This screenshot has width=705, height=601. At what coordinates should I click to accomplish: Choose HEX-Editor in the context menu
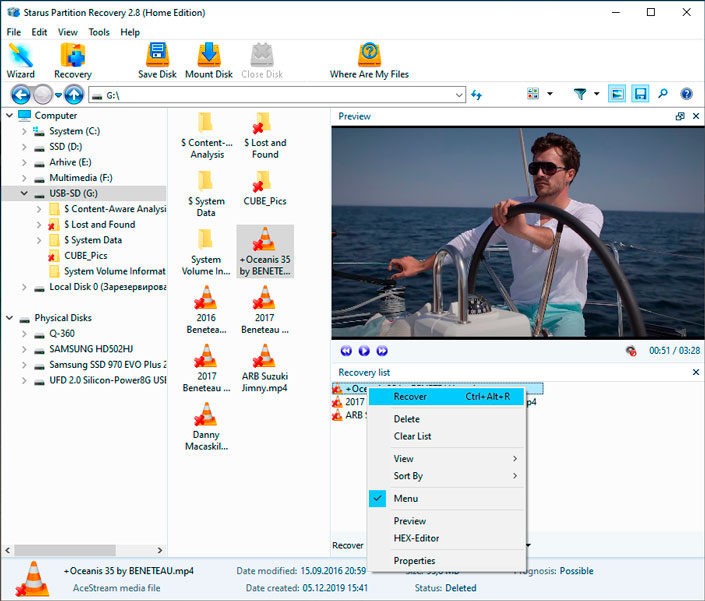446,538
